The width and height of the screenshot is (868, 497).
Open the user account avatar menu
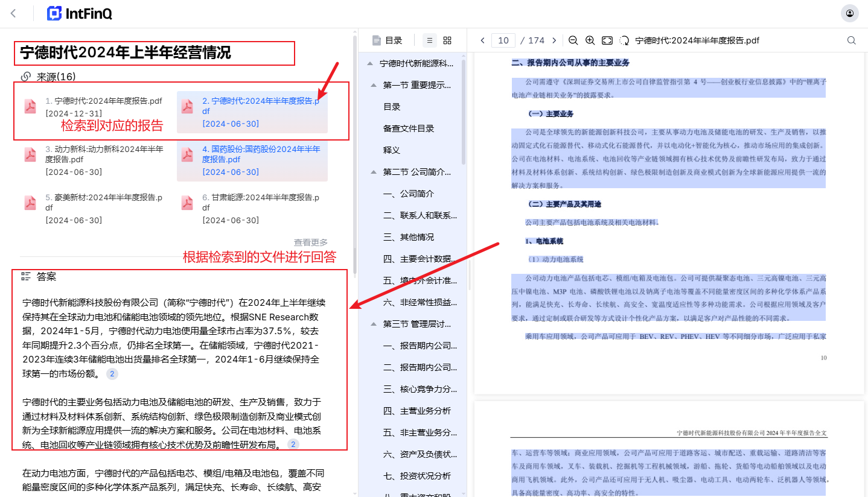(x=850, y=13)
